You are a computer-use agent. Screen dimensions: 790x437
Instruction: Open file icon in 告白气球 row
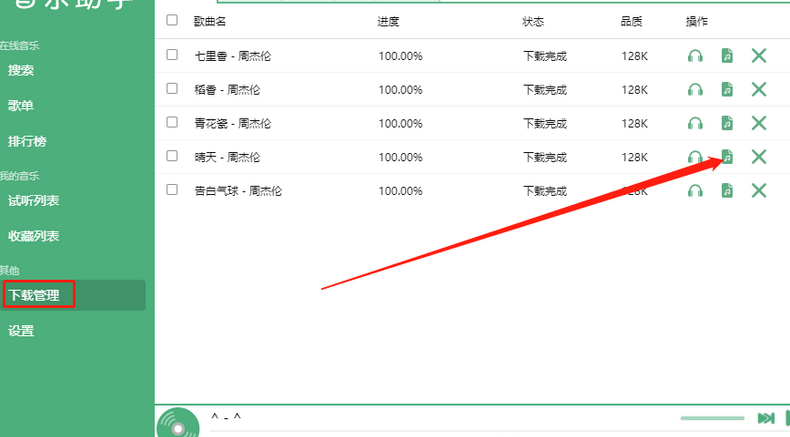point(727,191)
